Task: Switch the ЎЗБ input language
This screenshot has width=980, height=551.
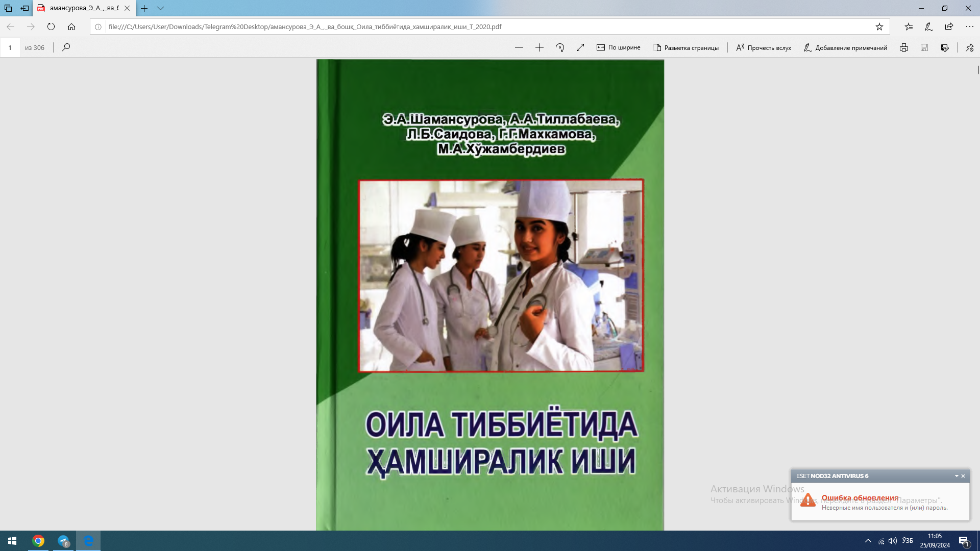Action: 908,541
